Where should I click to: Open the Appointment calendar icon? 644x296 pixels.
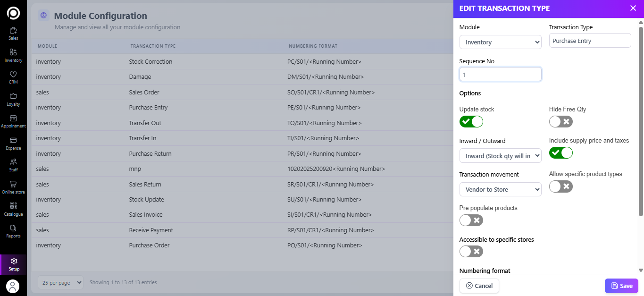[13, 118]
